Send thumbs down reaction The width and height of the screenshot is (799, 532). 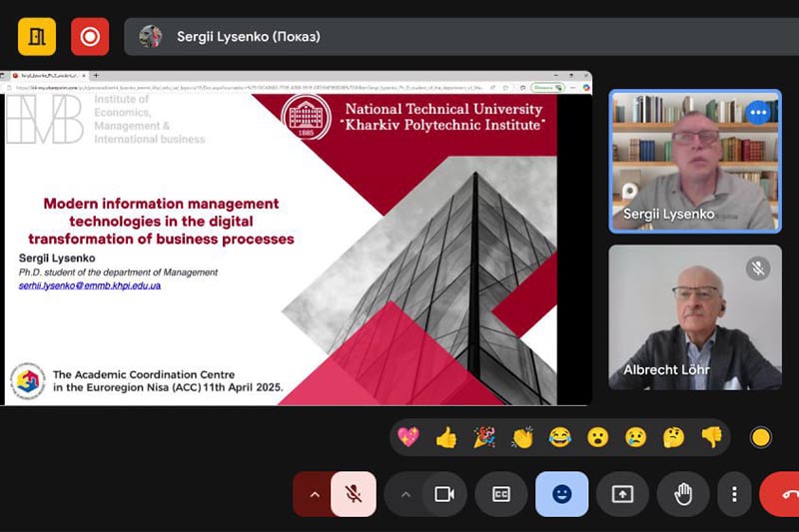[711, 437]
